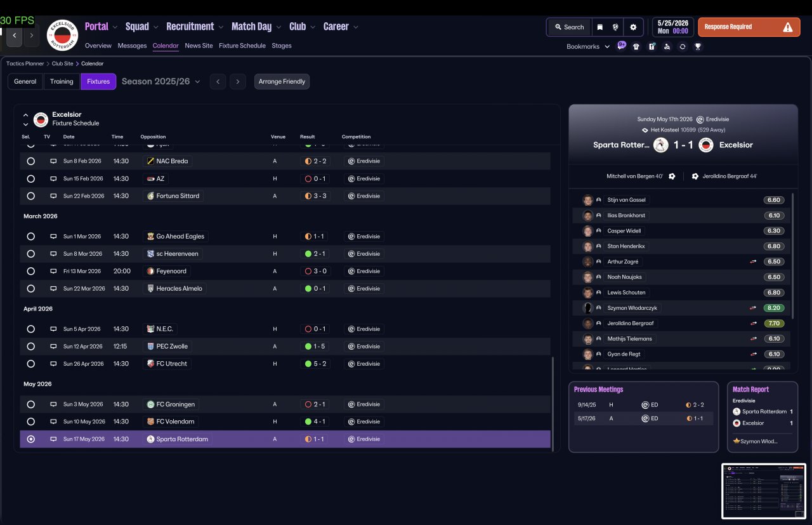Click substitution arrows icon in Arthur Zagré row
812x525 pixels.
pos(753,262)
